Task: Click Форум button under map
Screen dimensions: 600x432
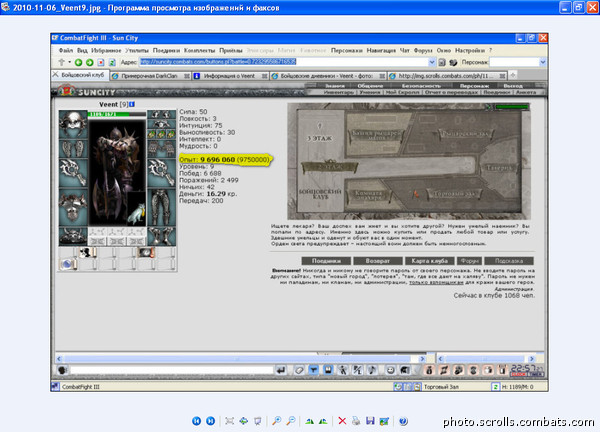Action: [x=470, y=261]
